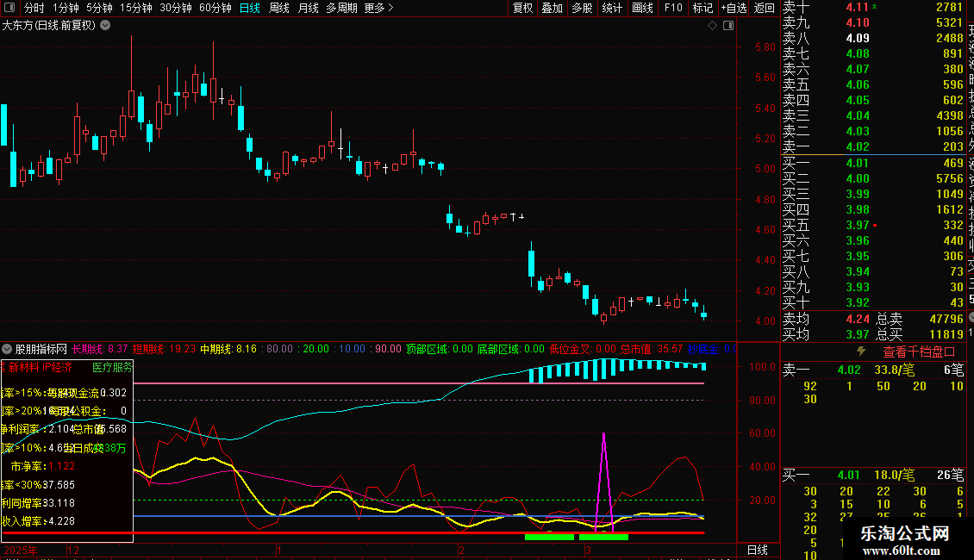
Task: Select the 画线 drawing tool
Action: 642,8
